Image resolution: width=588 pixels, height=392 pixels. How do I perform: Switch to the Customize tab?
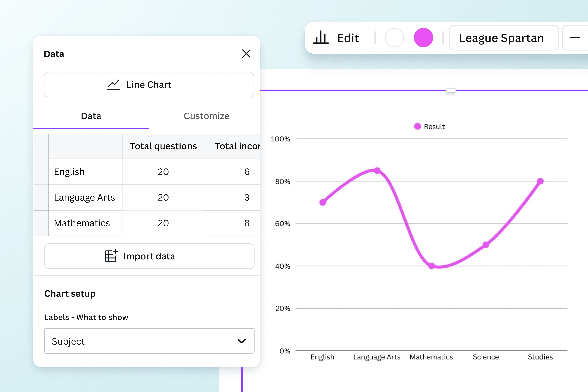pos(206,116)
